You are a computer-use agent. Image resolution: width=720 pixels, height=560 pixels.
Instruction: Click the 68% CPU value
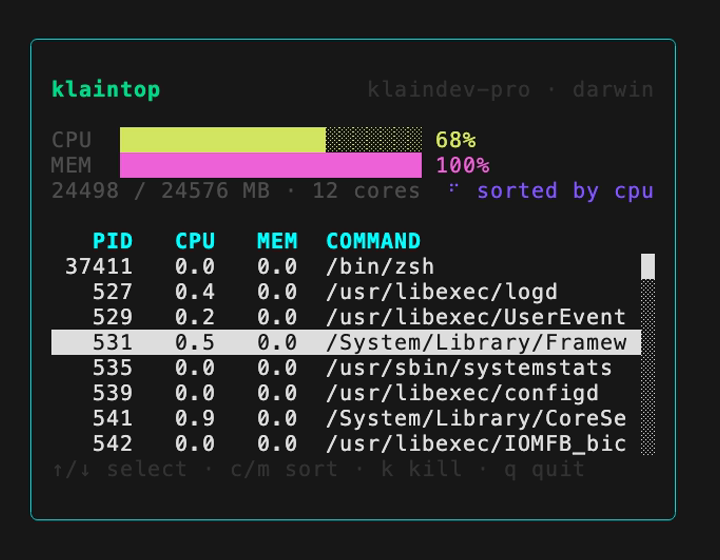click(456, 140)
